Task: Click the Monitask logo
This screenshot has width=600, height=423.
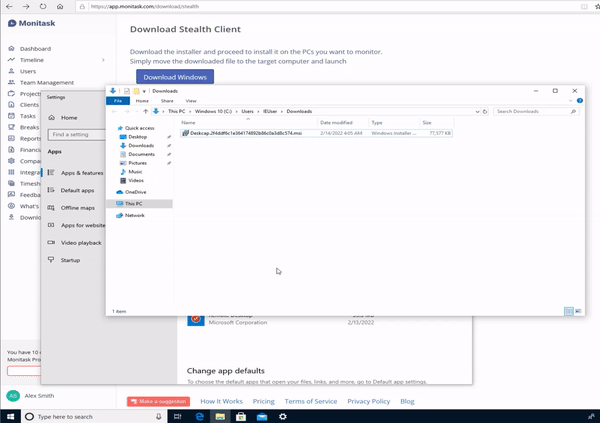Action: coord(31,23)
